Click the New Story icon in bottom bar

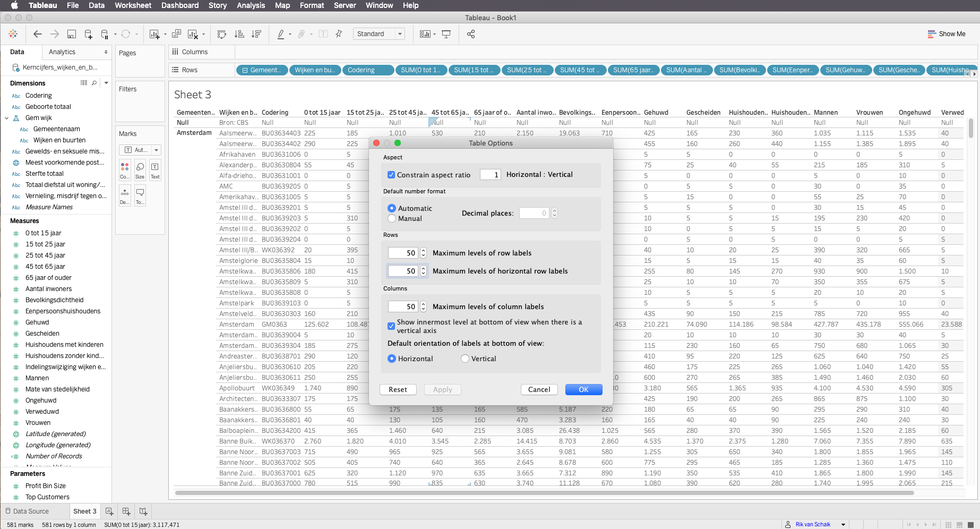pyautogui.click(x=143, y=511)
